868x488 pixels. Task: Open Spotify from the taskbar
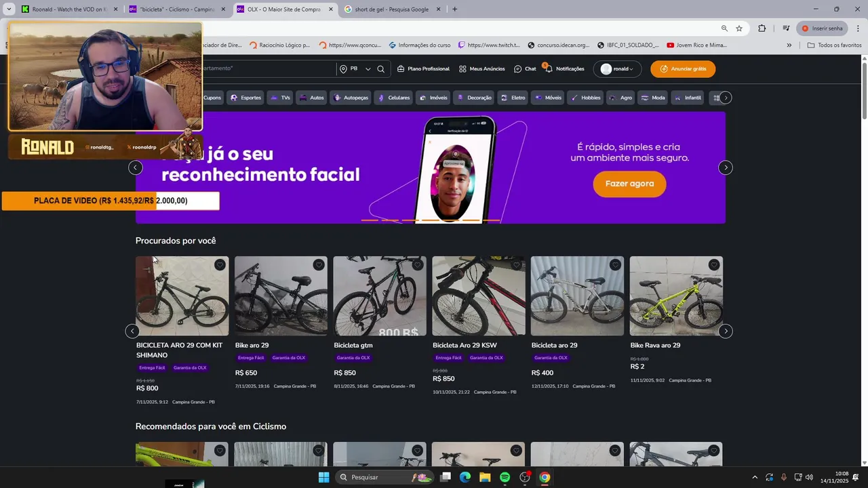505,477
